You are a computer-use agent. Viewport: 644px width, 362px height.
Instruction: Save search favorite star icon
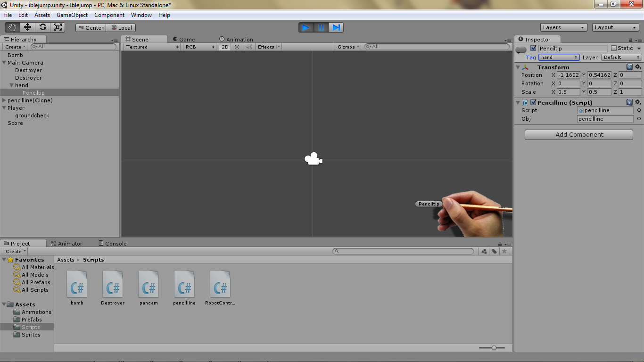(x=504, y=251)
